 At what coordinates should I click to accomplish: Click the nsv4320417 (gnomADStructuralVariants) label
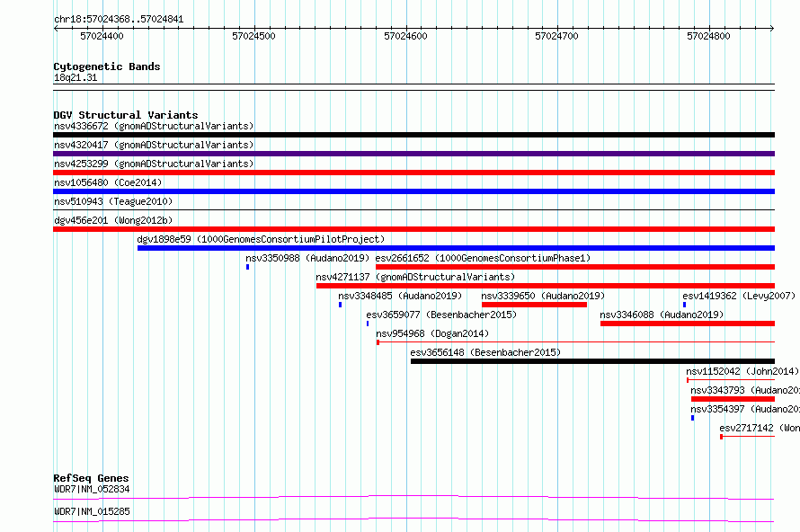(x=154, y=145)
